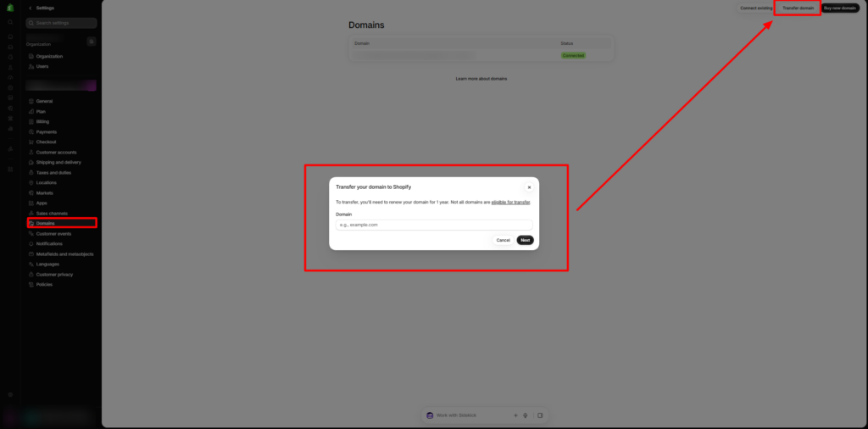Open Locations settings
Screen dimensions: 868x429
coord(46,182)
